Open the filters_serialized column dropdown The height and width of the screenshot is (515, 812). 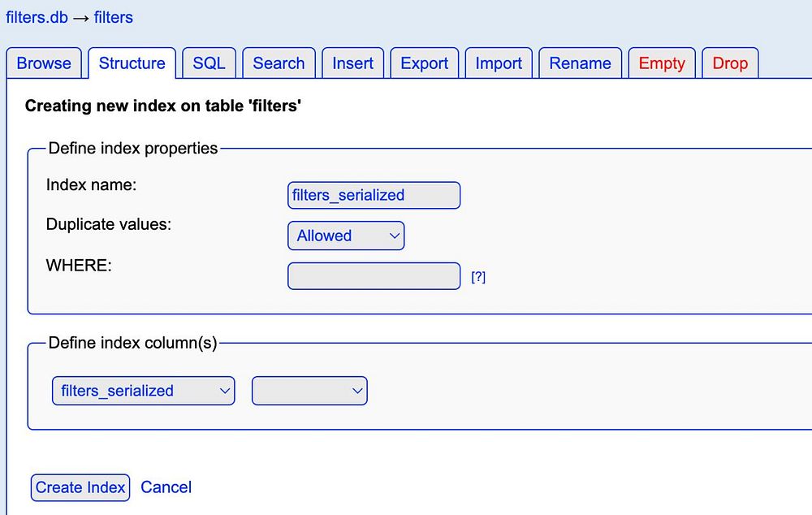tap(143, 391)
